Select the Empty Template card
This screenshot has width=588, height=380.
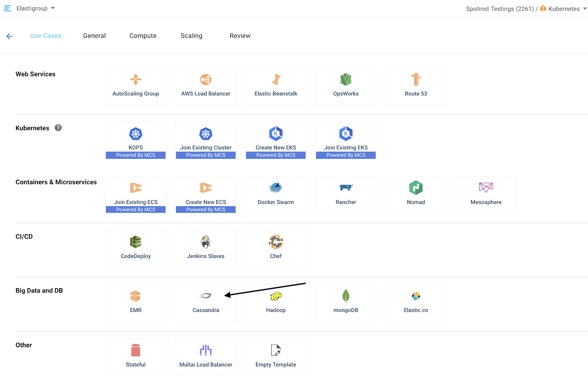point(276,357)
